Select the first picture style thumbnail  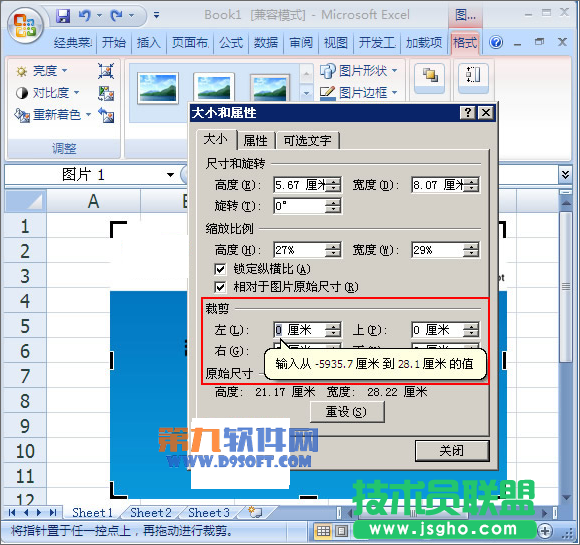point(158,88)
